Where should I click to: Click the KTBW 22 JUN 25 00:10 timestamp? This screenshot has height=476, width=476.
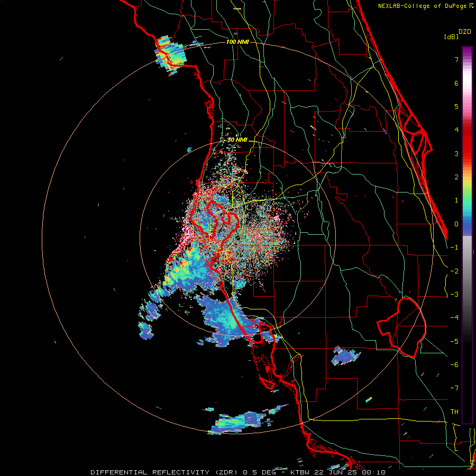click(338, 472)
